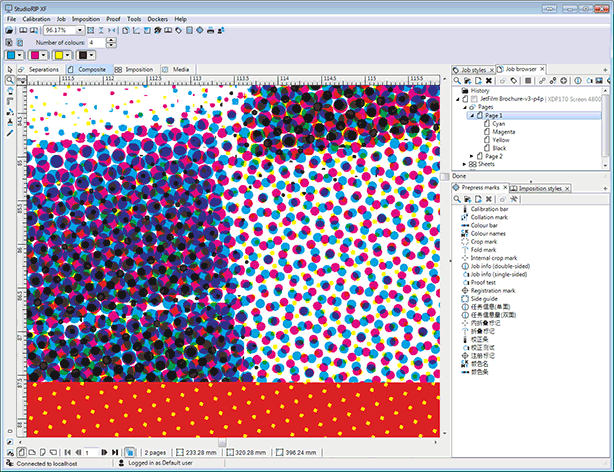The width and height of the screenshot is (614, 472).
Task: Open job with the folder toolbar icon
Action: [9, 30]
